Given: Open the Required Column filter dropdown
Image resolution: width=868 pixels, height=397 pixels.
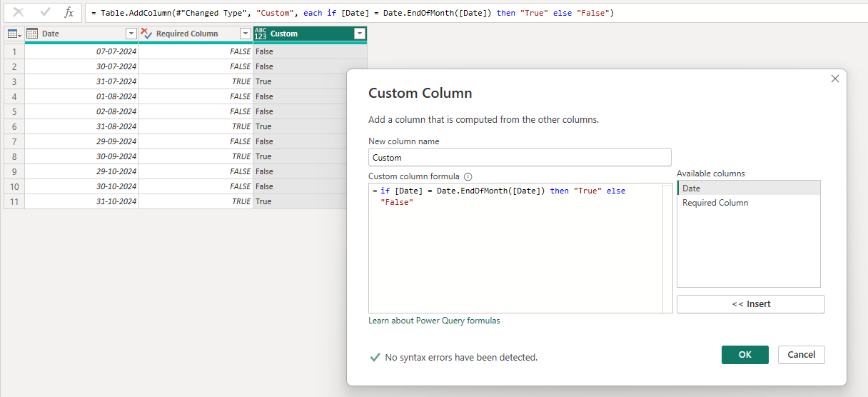Looking at the screenshot, I should tap(245, 34).
